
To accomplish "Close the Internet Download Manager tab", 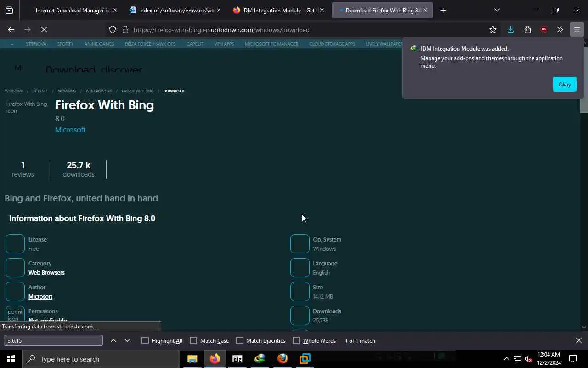I will (x=115, y=10).
